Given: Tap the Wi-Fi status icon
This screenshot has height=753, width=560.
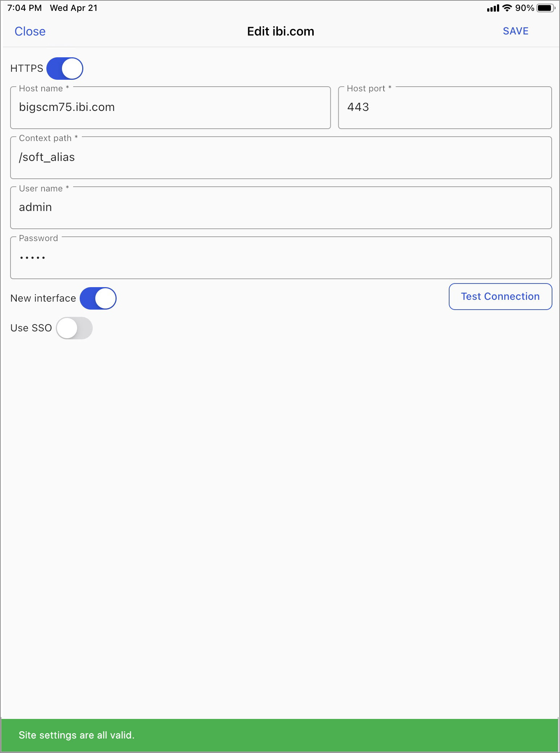Looking at the screenshot, I should 507,8.
